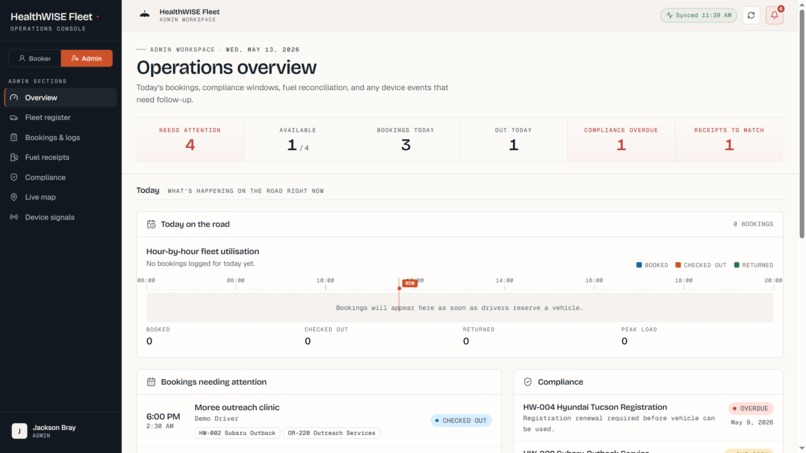Click the Operations overview heading
Screen dimensions: 806x453
(226, 68)
